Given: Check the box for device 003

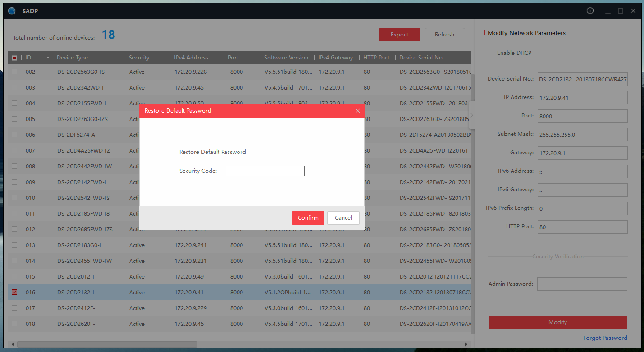Looking at the screenshot, I should [x=14, y=87].
